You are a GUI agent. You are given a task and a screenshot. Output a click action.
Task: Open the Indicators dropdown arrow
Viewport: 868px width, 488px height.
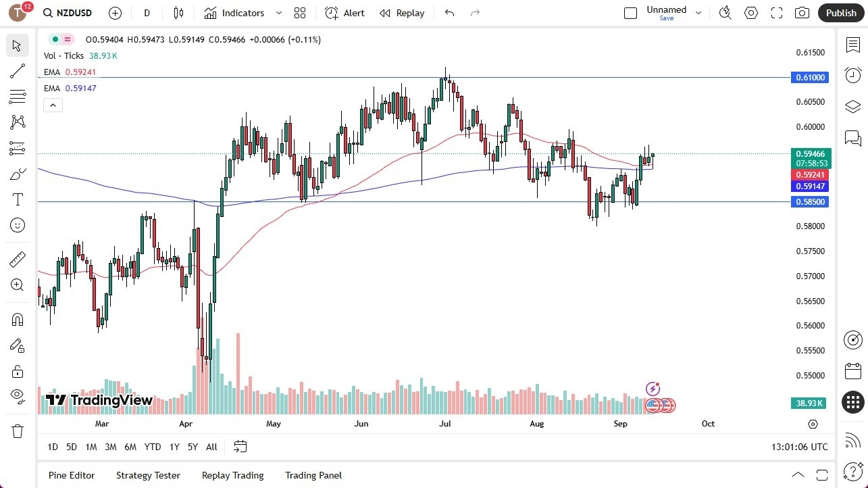[x=278, y=13]
